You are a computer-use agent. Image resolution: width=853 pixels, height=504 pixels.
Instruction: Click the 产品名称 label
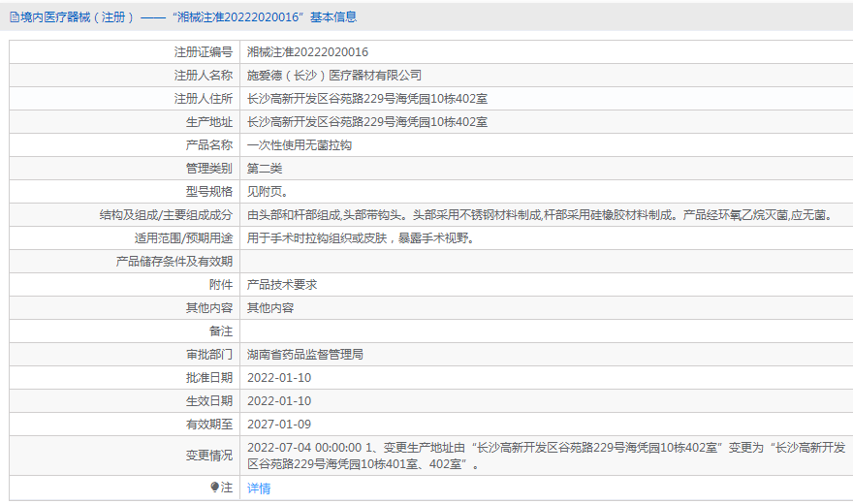click(209, 145)
